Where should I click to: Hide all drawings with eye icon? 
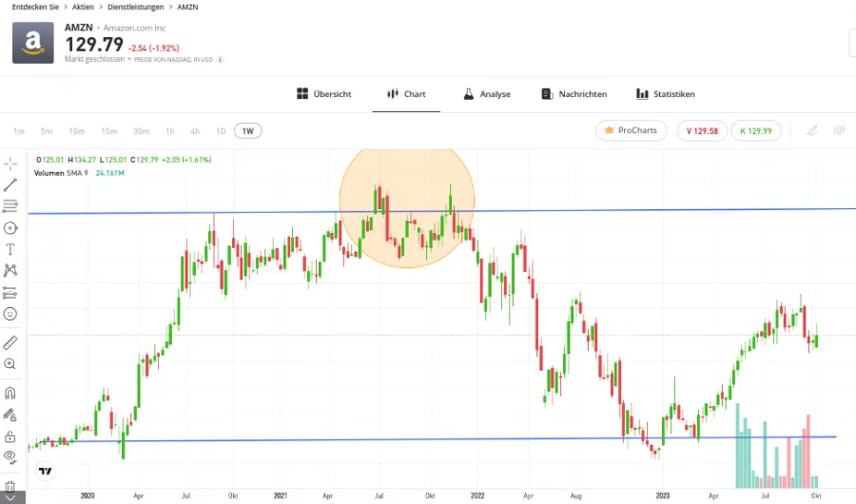click(10, 456)
